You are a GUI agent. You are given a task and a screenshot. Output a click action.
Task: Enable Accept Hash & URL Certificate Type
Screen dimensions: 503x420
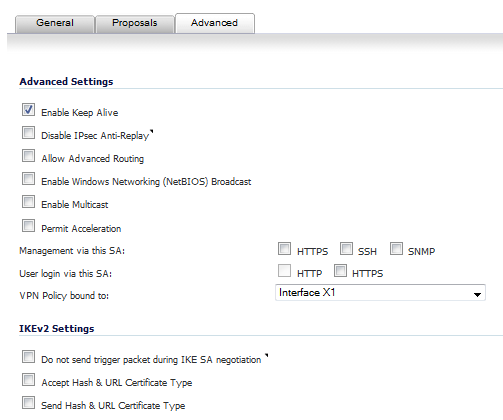[x=28, y=380]
